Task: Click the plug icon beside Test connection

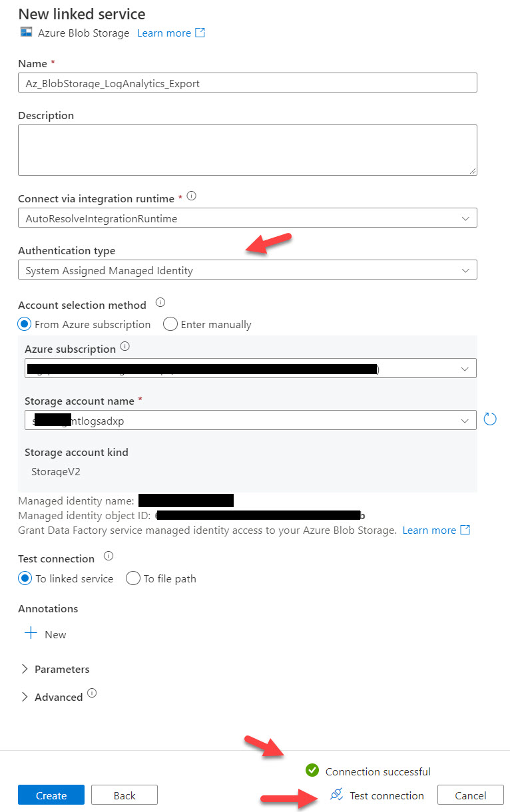Action: [336, 795]
